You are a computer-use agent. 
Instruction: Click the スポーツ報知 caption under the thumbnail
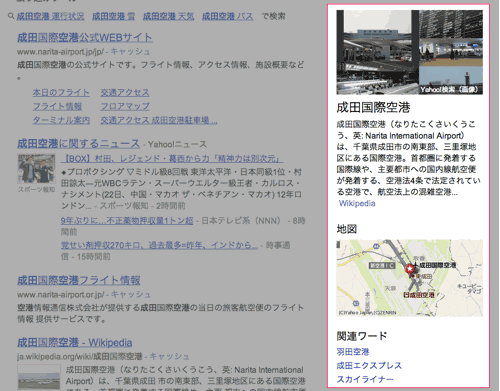(36, 189)
